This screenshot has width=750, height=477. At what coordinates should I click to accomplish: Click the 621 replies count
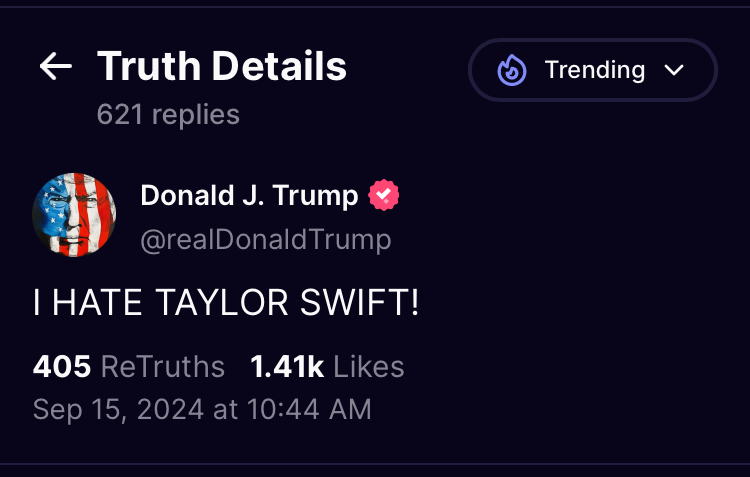(x=168, y=115)
